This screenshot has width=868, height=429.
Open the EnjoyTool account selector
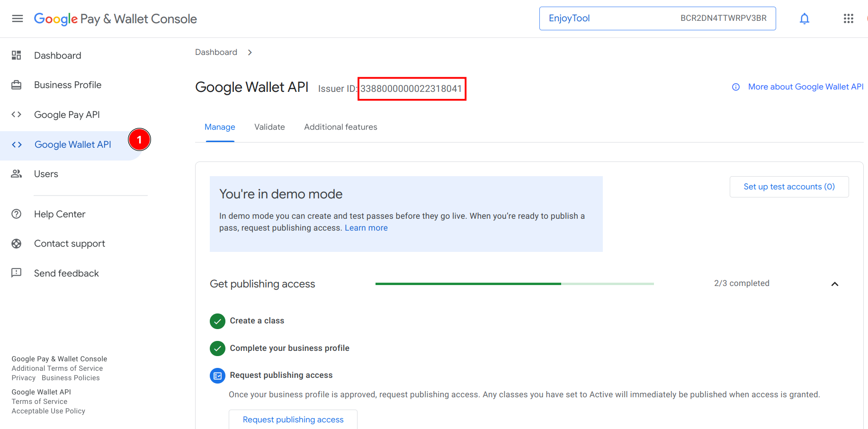(x=657, y=18)
